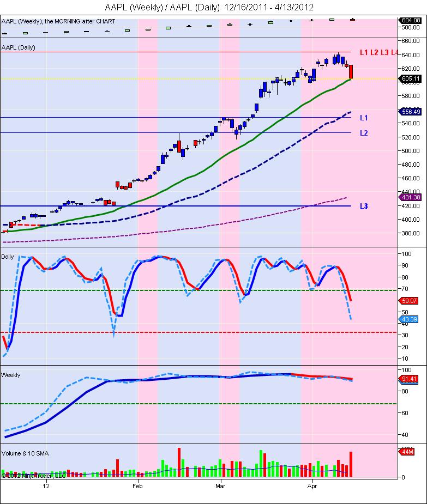
Task: Click the 91.41 weekly stochastic value marker
Action: (408, 379)
